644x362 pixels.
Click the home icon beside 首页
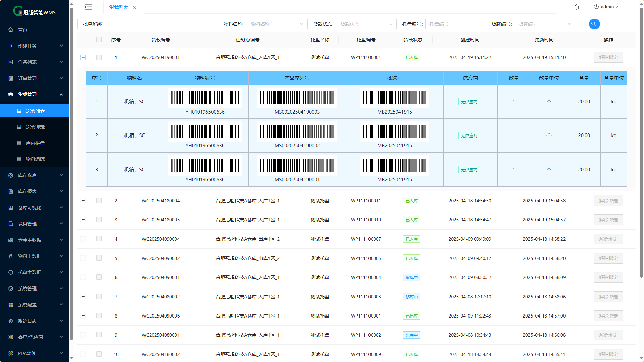coord(11,30)
